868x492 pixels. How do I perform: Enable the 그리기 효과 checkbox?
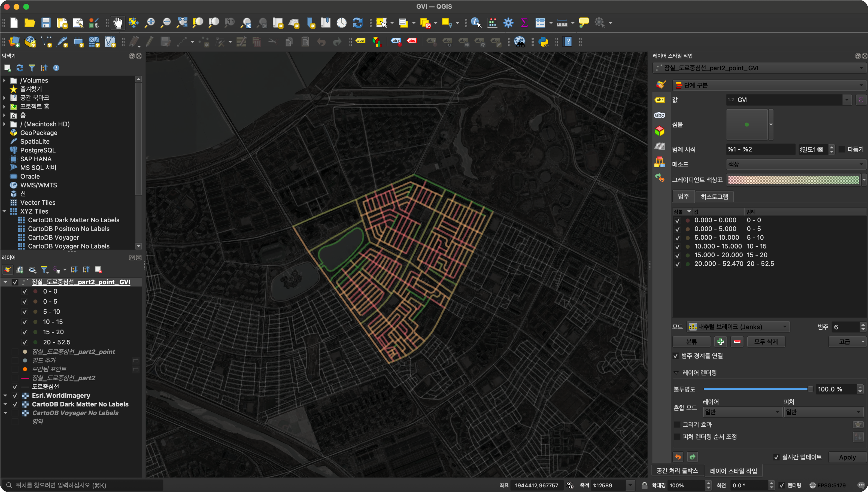click(677, 425)
